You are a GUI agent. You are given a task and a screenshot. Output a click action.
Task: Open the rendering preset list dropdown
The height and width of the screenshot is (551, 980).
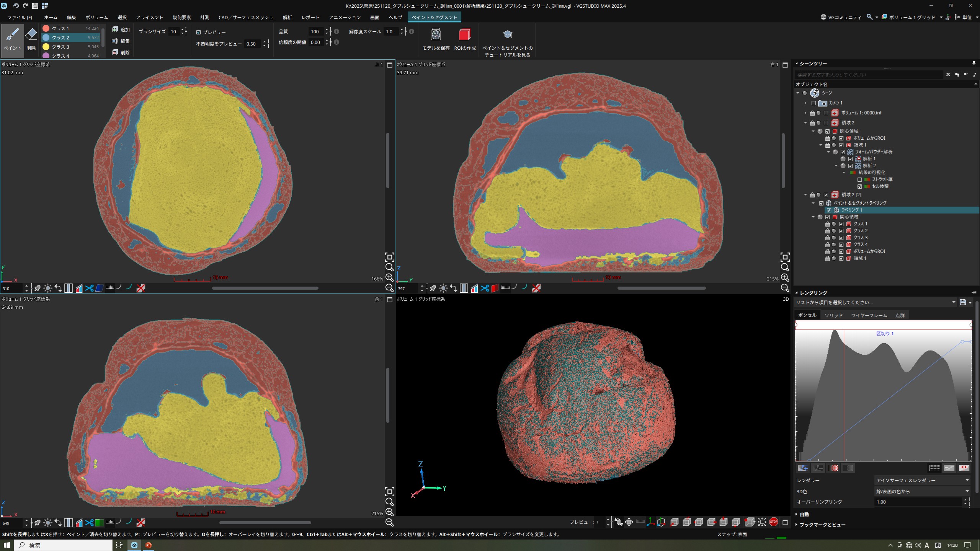coord(876,302)
